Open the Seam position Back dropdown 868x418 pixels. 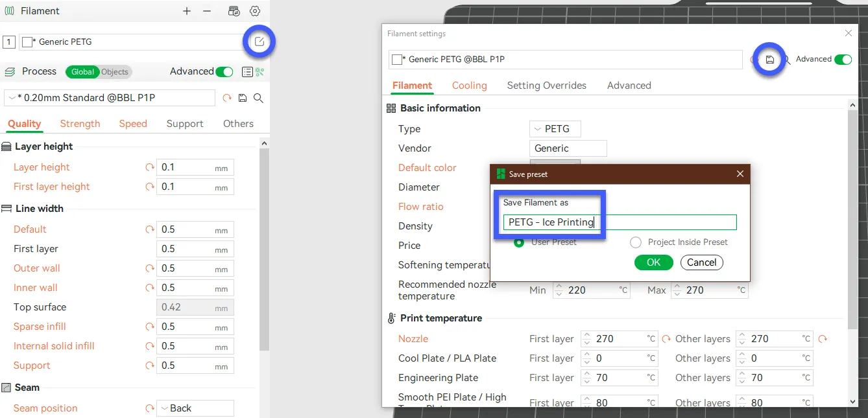(195, 408)
